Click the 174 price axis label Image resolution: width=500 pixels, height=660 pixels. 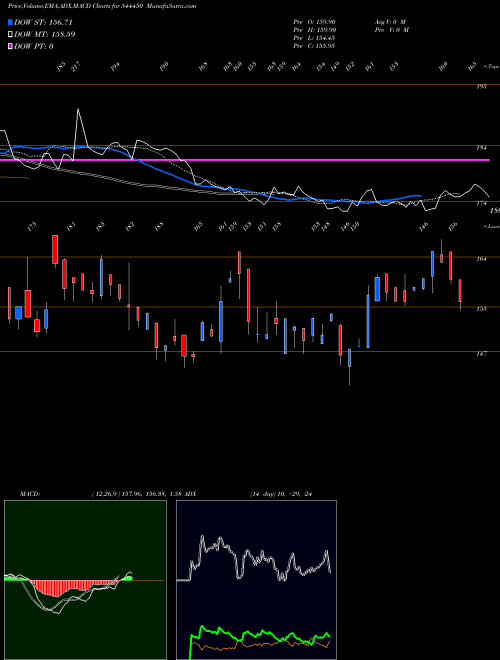[482, 204]
